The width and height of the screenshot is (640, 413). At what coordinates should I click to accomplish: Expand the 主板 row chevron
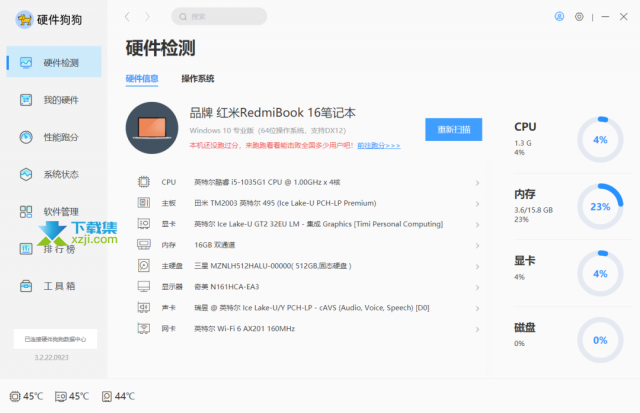tap(477, 204)
